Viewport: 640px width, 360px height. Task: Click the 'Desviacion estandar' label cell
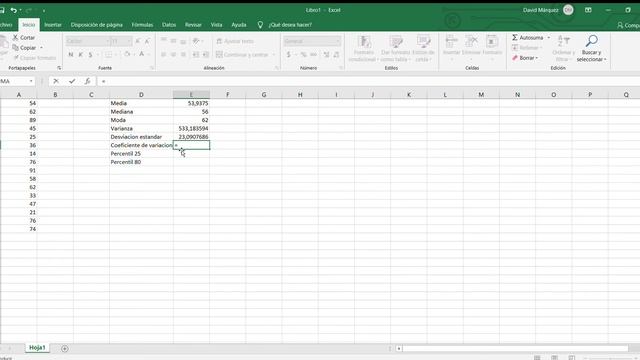(141, 137)
